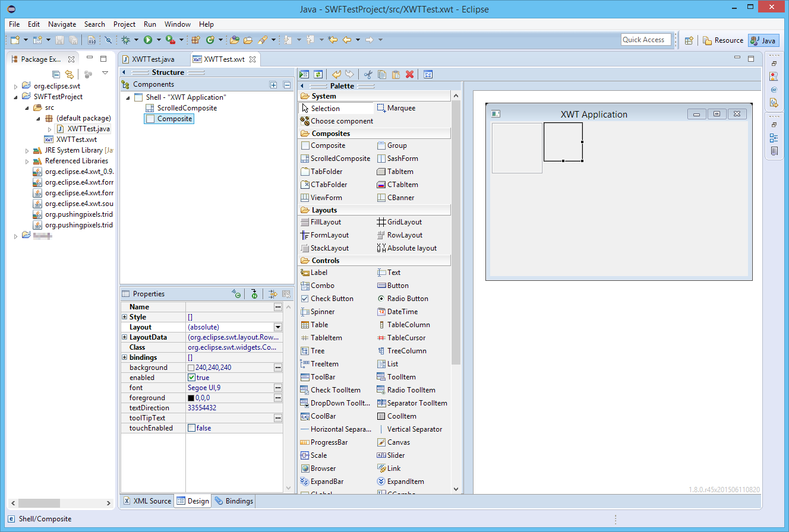Click the red Delete X icon
Screen dimensions: 789x532
(x=409, y=74)
